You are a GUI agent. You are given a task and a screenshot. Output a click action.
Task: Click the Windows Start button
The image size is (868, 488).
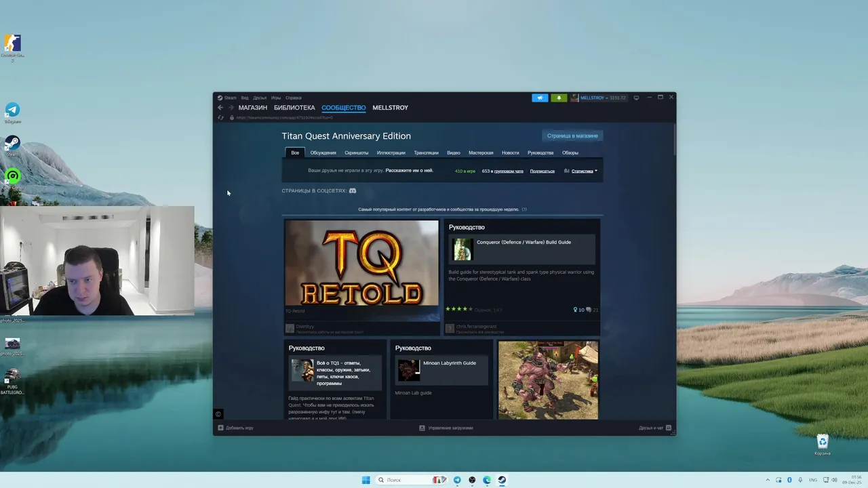pyautogui.click(x=366, y=480)
